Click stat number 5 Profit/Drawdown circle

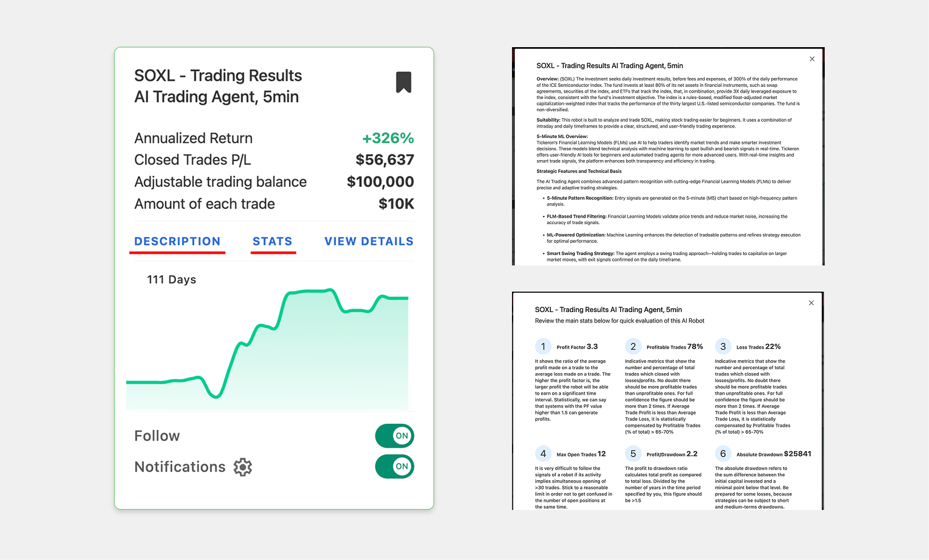pyautogui.click(x=633, y=453)
